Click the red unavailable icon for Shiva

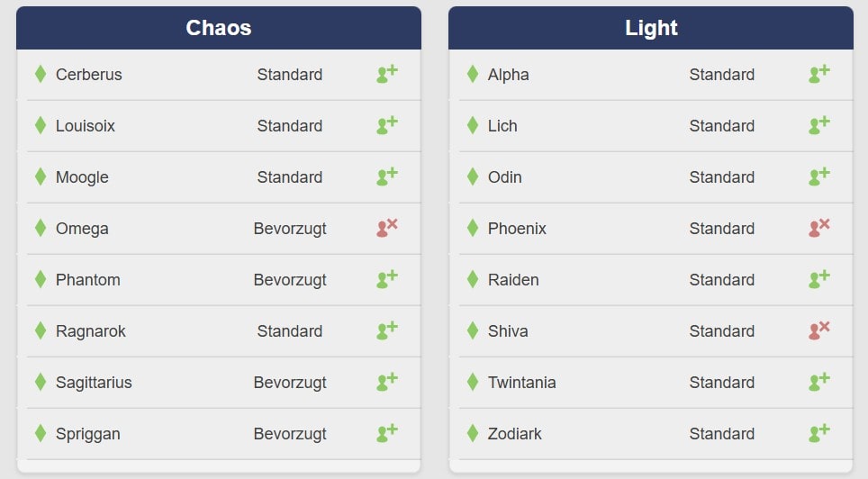click(819, 330)
